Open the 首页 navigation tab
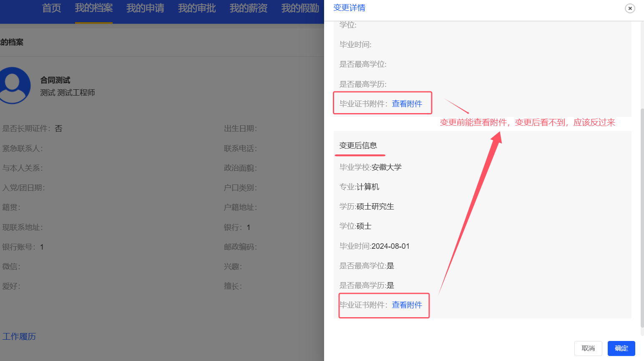The image size is (644, 361). coord(52,8)
